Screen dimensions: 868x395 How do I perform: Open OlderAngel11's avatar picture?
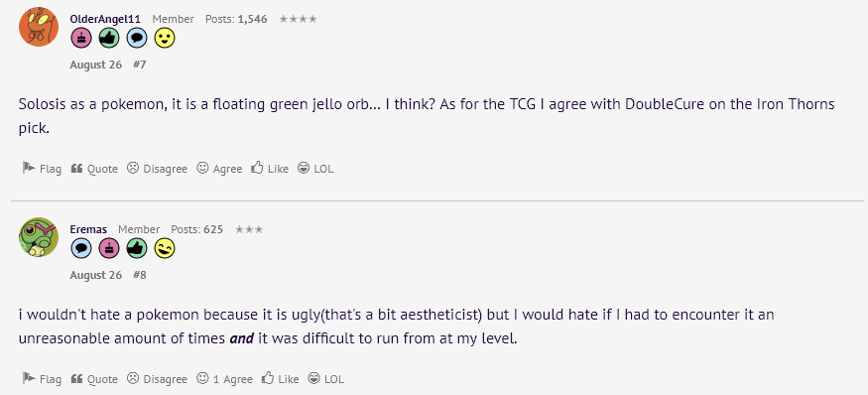click(39, 27)
